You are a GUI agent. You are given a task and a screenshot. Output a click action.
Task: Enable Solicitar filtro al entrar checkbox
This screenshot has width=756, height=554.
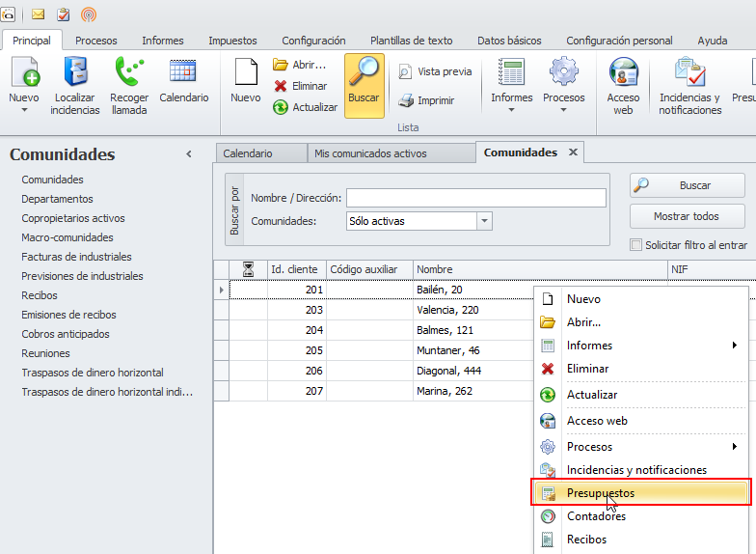(635, 245)
